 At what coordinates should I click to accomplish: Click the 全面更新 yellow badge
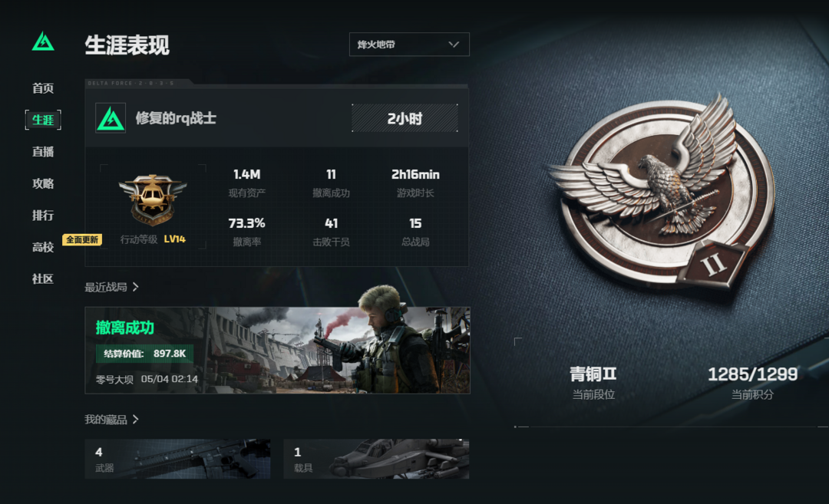coord(82,240)
